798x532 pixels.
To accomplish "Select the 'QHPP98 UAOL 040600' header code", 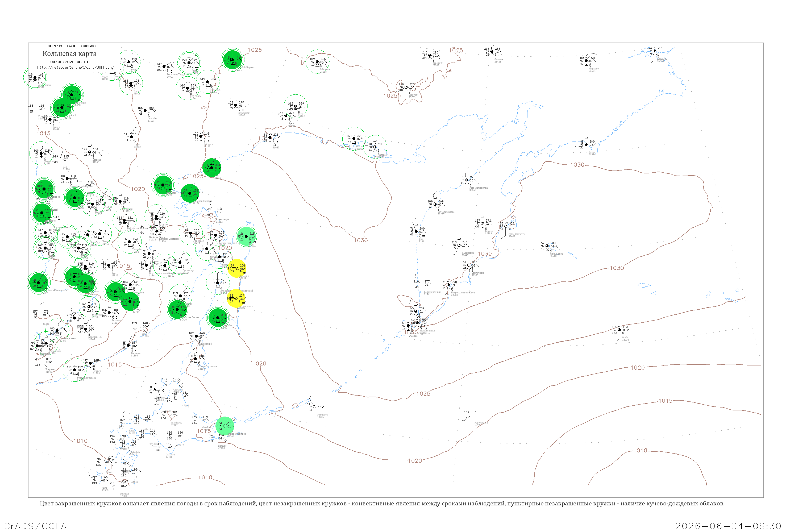I will point(72,46).
